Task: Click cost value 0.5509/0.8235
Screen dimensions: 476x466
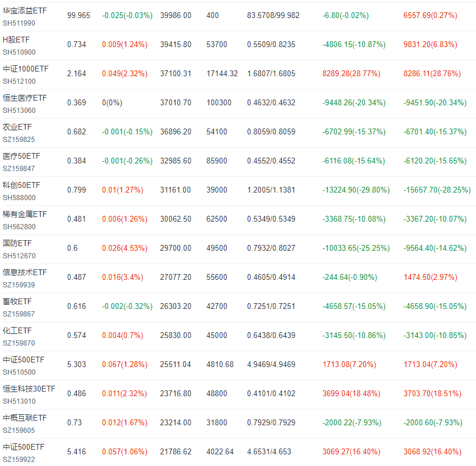Action: [x=271, y=45]
